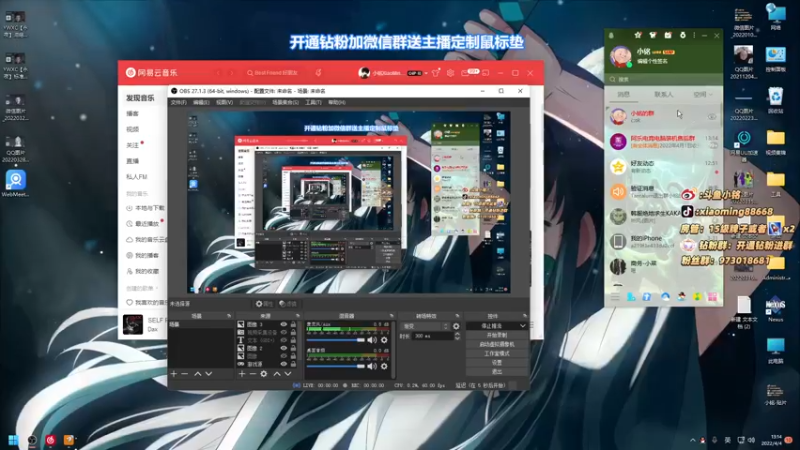Viewport: 800px width, 450px height.
Task: Click 工作室模式 button in OBS
Action: click(496, 354)
